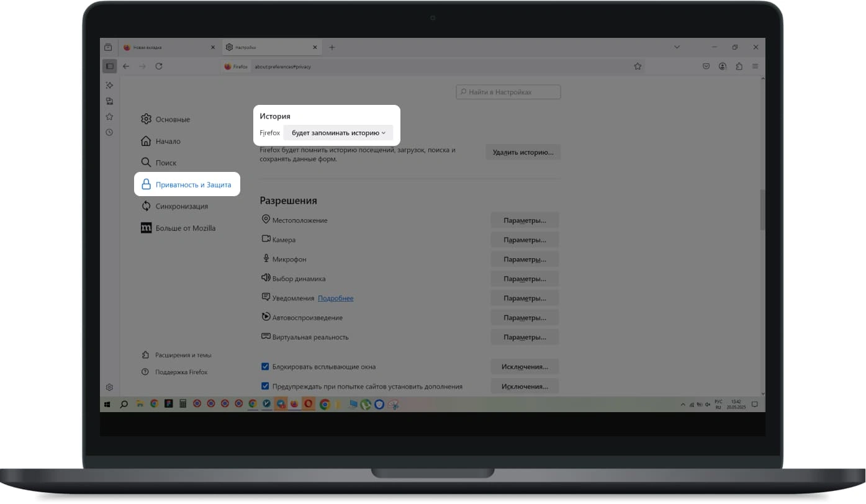Click the settings page vertical scrollbar thumb
Screen dimensions: 866x504
point(762,210)
